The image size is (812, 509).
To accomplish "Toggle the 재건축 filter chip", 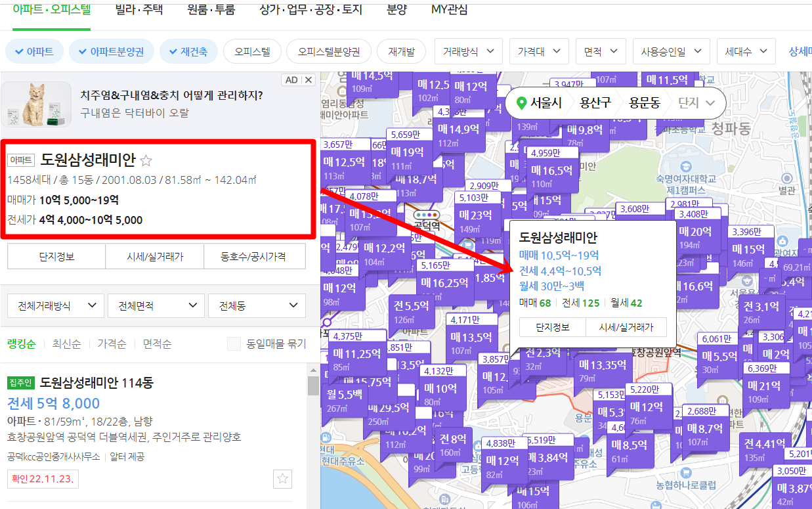I will 188,51.
